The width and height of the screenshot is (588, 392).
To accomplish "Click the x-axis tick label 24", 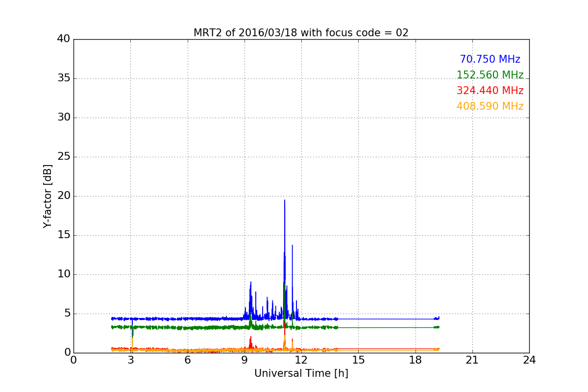I will [529, 360].
